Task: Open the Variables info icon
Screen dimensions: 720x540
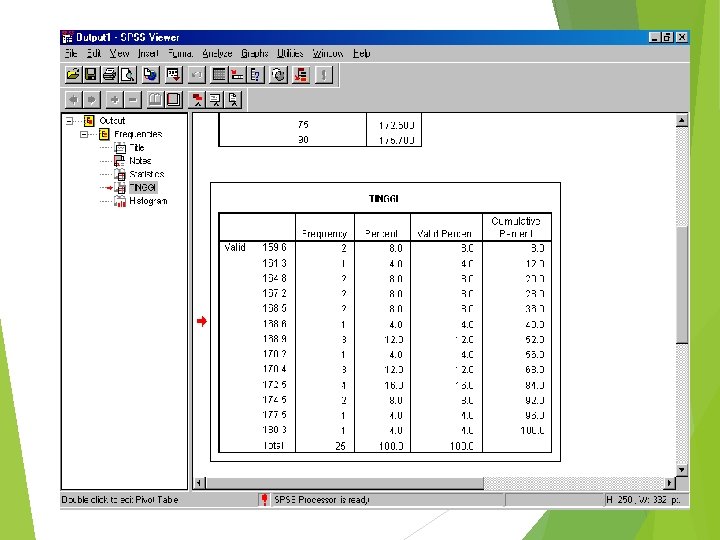Action: (x=255, y=74)
